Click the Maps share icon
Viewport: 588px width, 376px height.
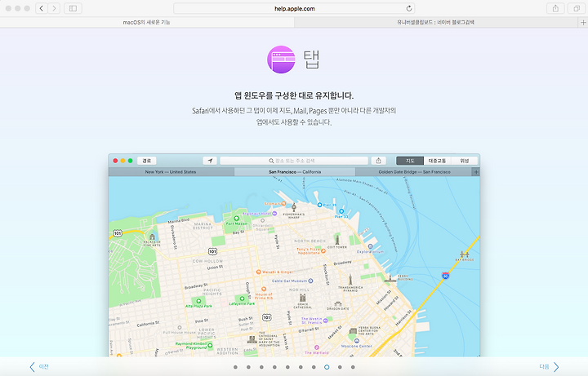click(378, 161)
